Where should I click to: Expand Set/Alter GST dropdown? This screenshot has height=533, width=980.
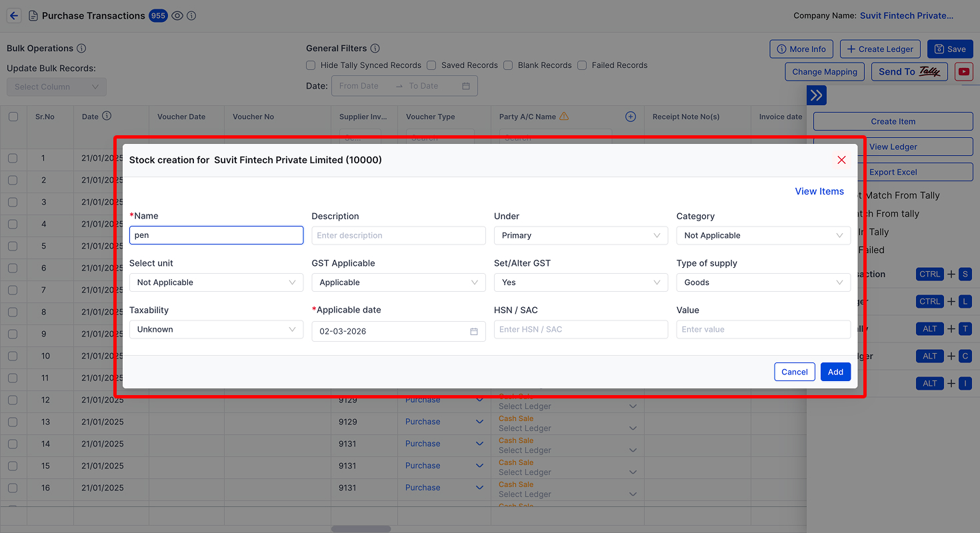pos(581,282)
